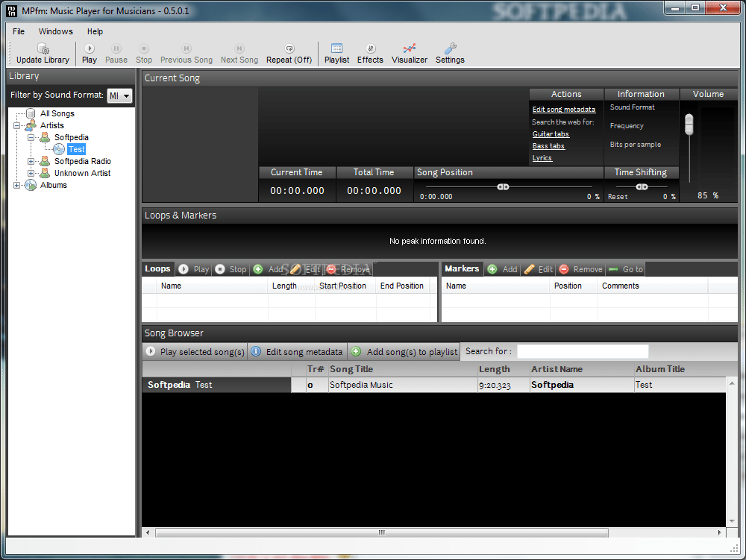Start playback with the Play toolbar button
Image resolution: width=746 pixels, height=560 pixels.
89,54
